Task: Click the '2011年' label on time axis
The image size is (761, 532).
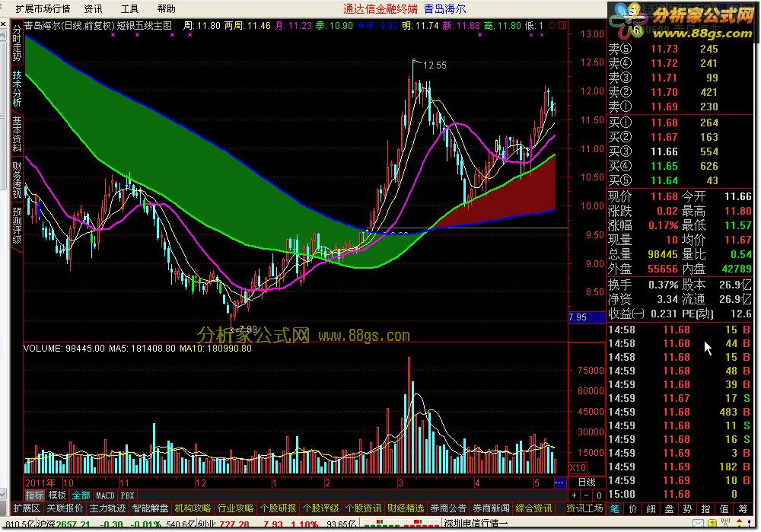Action: [x=40, y=483]
